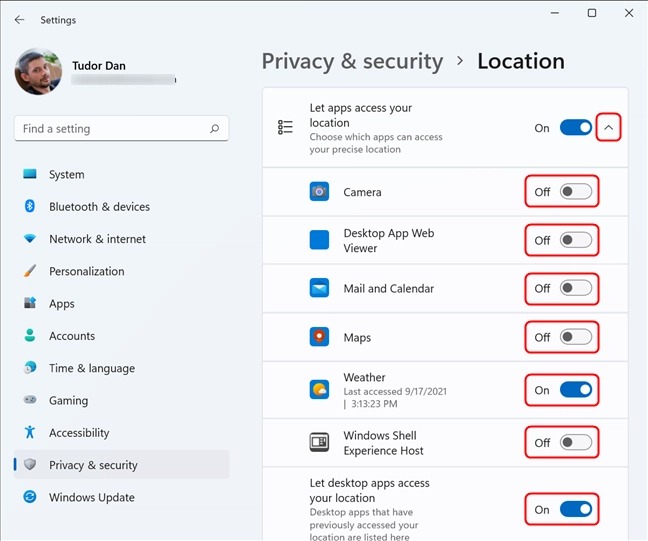Click the Windows Shell Experience Host label
Viewport: 648px width, 541px height.
(383, 443)
